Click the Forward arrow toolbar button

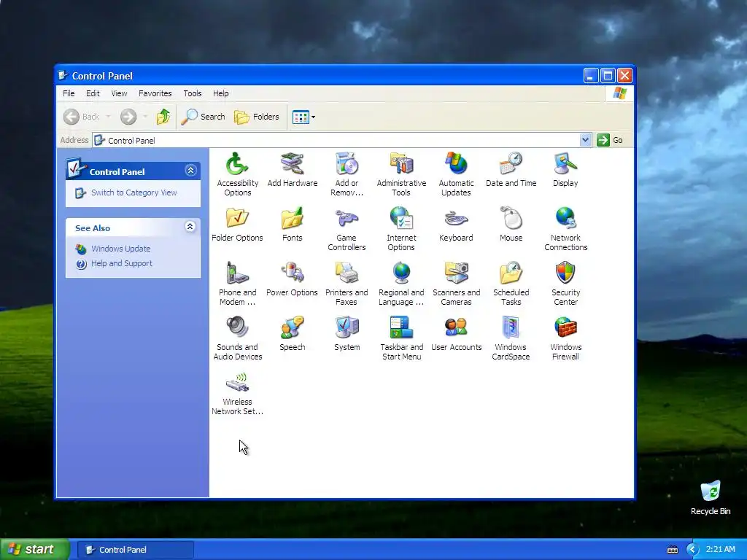[128, 117]
